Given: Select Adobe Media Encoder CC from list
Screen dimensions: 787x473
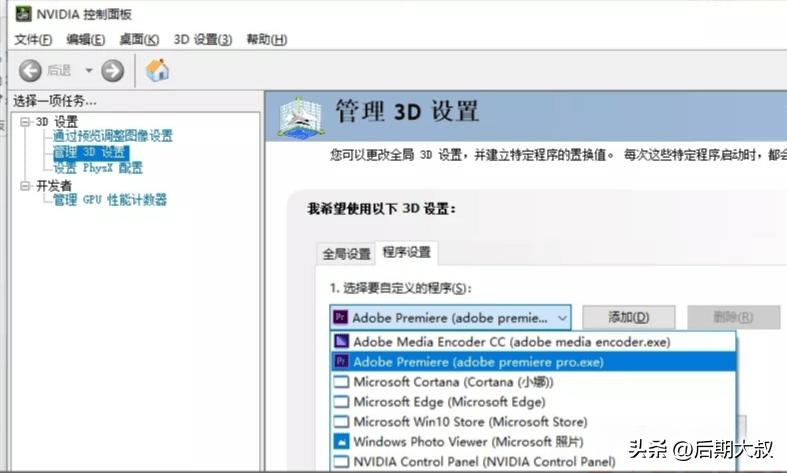Looking at the screenshot, I should tap(533, 342).
